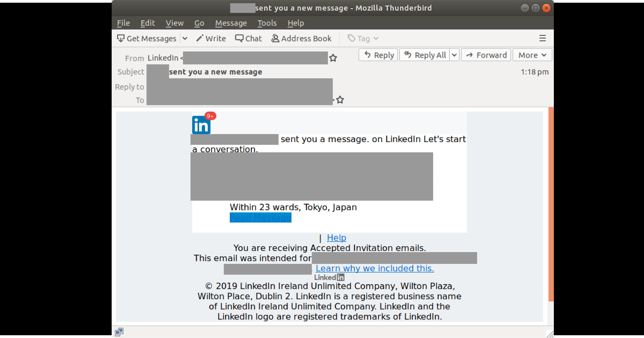This screenshot has width=644, height=338.
Task: Click the Read Message link
Action: [x=261, y=218]
